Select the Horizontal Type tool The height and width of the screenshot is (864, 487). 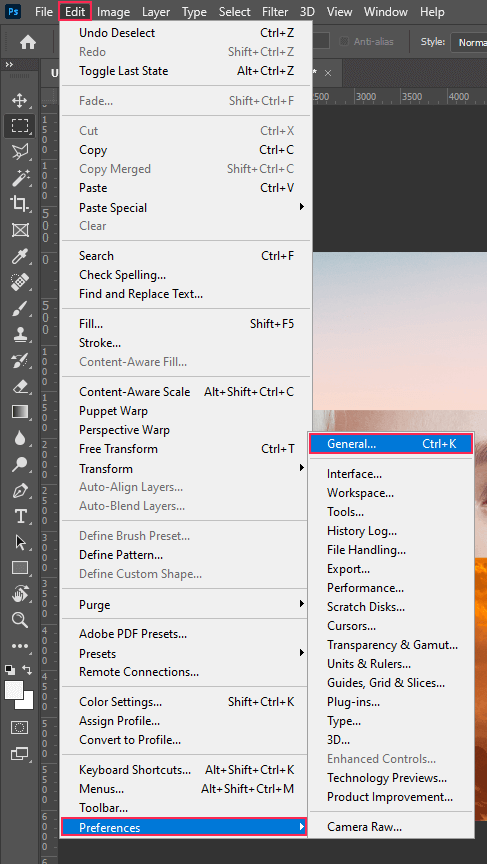coord(20,516)
